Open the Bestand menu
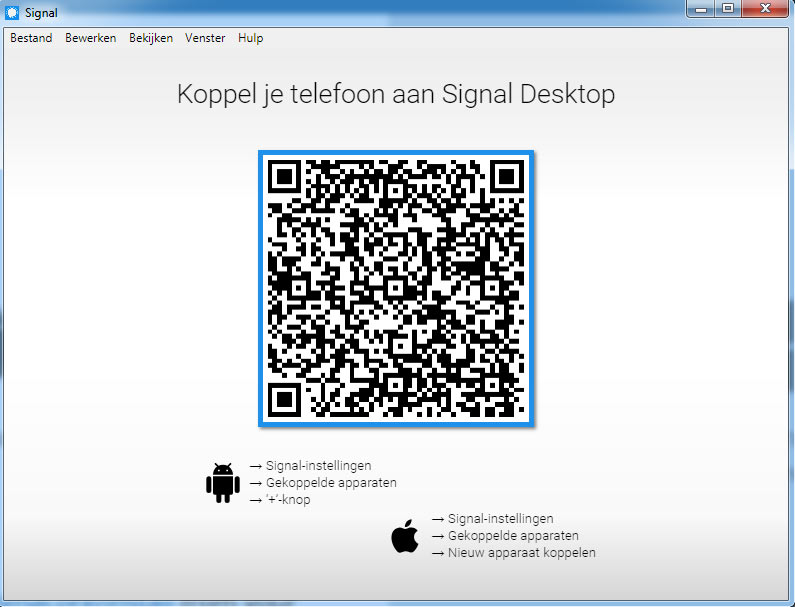The width and height of the screenshot is (795, 607). click(31, 38)
